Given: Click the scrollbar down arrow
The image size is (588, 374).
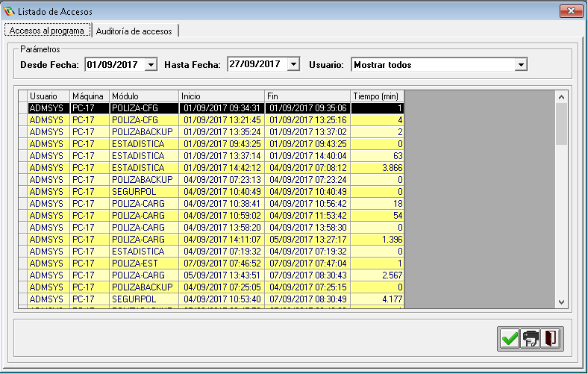Looking at the screenshot, I should (561, 302).
